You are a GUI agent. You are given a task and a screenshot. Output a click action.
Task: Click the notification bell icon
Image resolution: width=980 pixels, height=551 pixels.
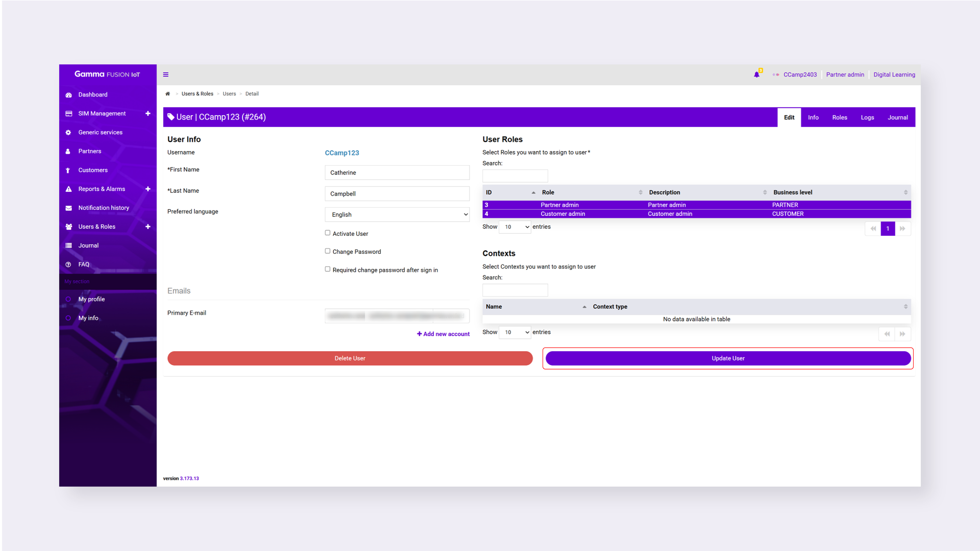point(756,75)
